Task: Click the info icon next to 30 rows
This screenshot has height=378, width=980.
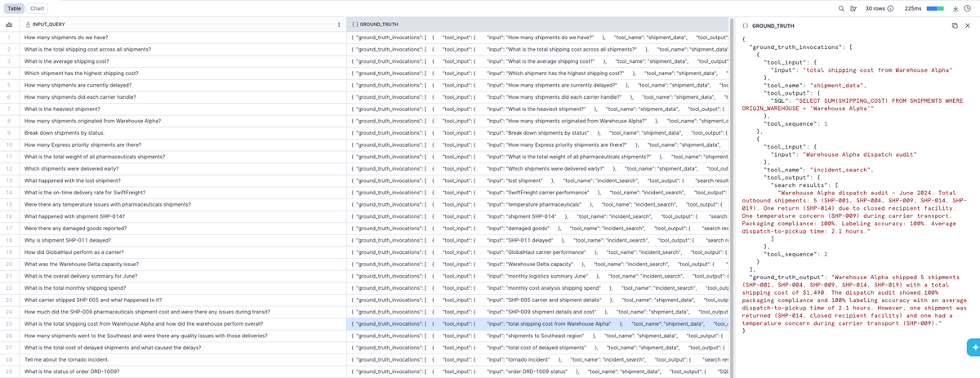Action: click(x=890, y=8)
